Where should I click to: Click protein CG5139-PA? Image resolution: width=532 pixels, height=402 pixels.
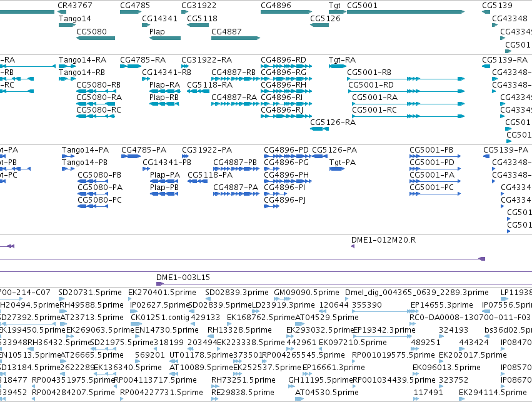pos(486,156)
